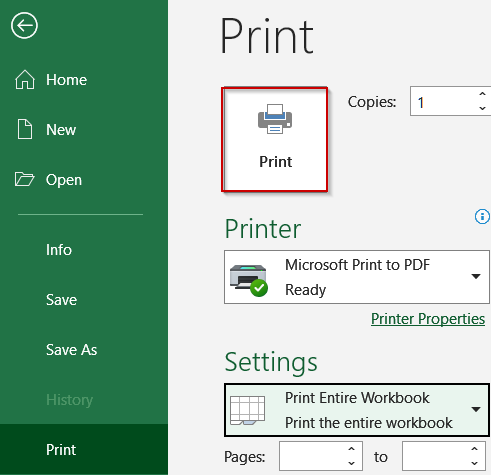Increase the Pages end value
This screenshot has width=491, height=475.
pyautogui.click(x=474, y=449)
